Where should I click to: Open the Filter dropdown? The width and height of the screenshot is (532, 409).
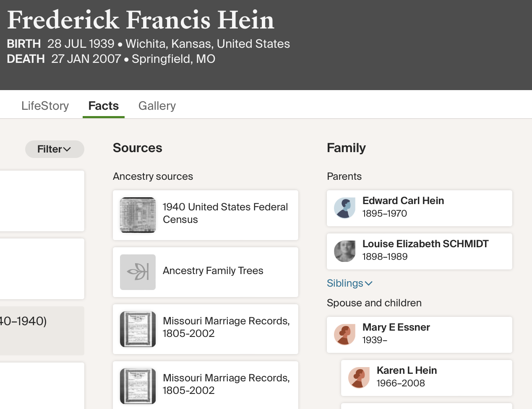point(55,149)
